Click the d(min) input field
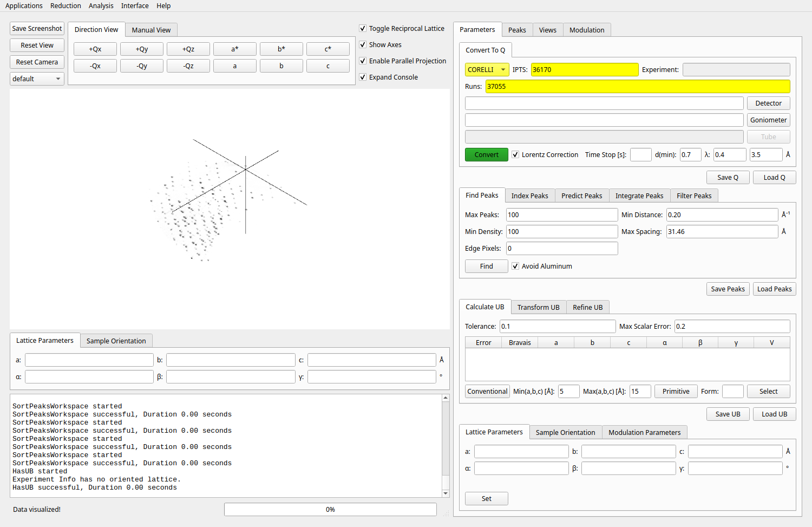812x527 pixels. (x=691, y=155)
